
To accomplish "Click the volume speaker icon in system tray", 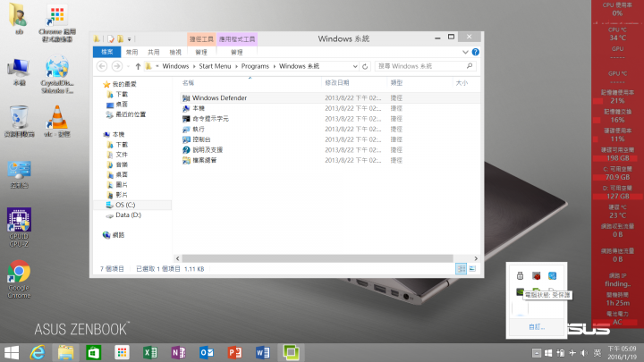I will point(584,353).
